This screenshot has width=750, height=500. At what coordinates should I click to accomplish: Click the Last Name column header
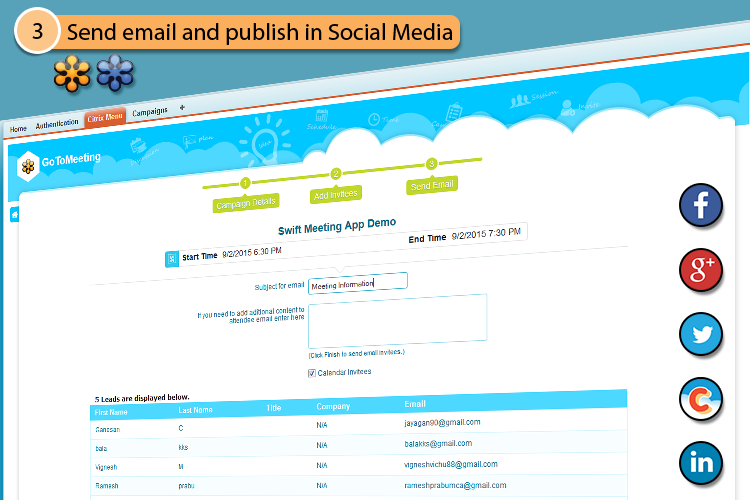195,410
